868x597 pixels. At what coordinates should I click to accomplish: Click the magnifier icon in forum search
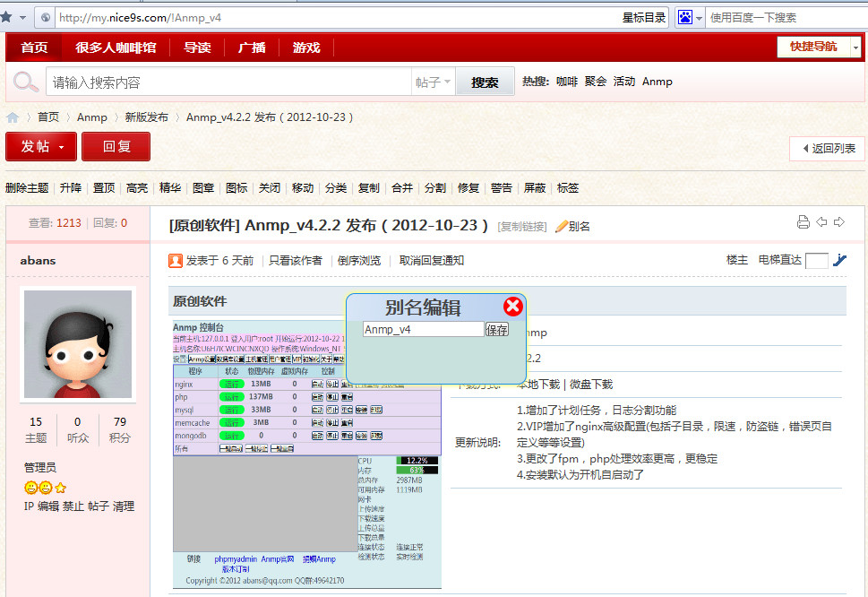click(x=24, y=82)
